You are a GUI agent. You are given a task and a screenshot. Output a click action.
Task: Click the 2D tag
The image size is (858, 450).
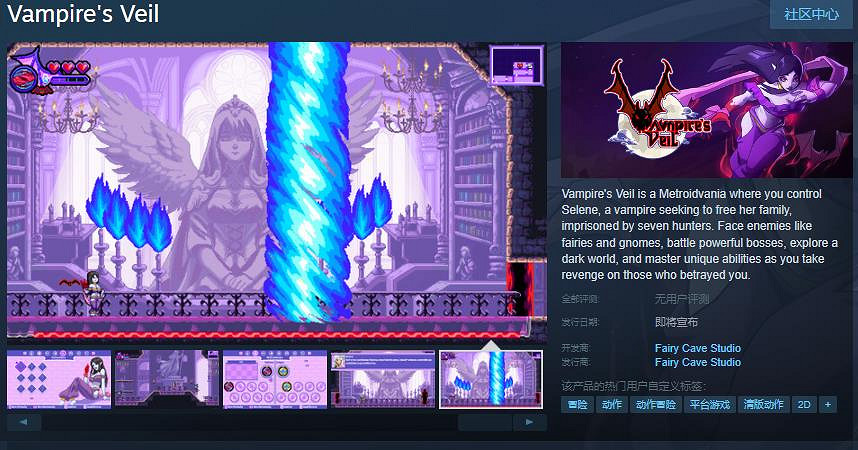804,405
